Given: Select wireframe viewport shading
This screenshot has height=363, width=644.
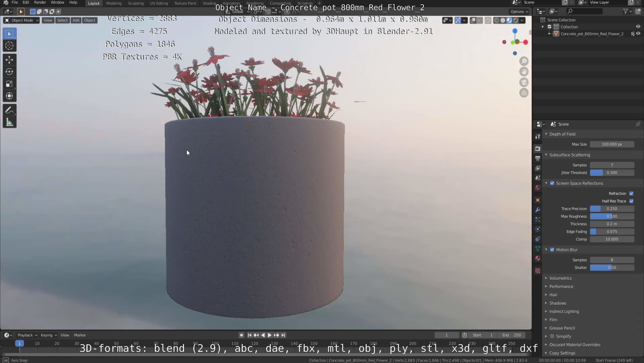Looking at the screenshot, I should coord(496,20).
